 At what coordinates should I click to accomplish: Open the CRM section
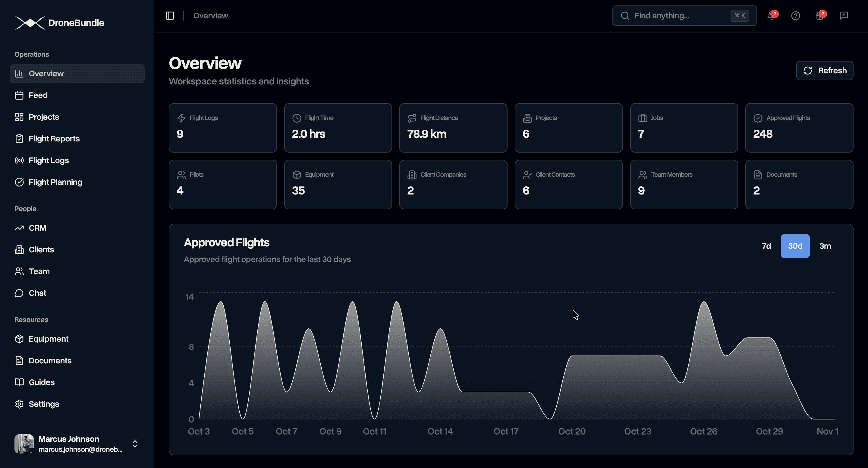[37, 228]
